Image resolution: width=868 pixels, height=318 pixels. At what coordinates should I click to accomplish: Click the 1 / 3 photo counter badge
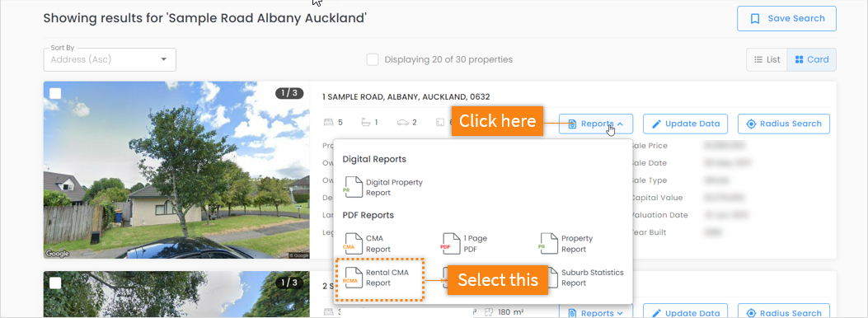(289, 93)
